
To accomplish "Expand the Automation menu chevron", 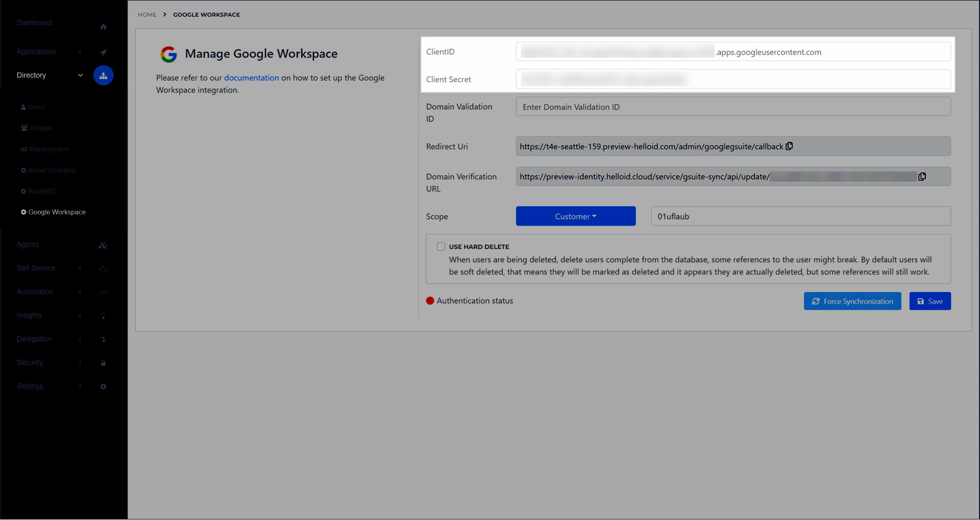I will pyautogui.click(x=80, y=292).
